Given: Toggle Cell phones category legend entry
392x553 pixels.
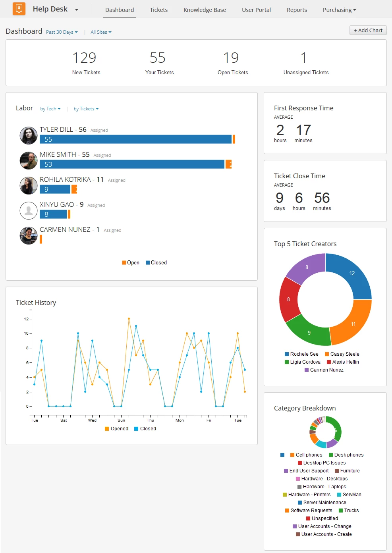Looking at the screenshot, I should (x=306, y=455).
